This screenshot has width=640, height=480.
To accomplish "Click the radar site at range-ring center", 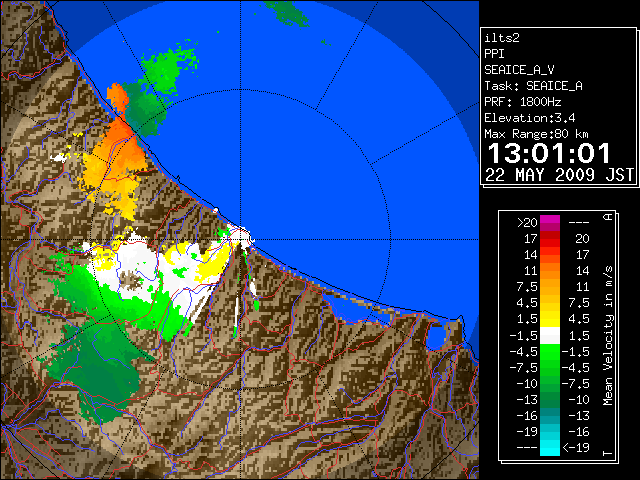I will coord(241,239).
